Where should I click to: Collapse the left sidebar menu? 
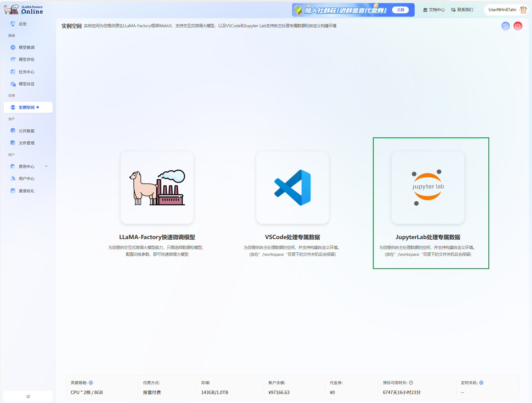click(28, 397)
